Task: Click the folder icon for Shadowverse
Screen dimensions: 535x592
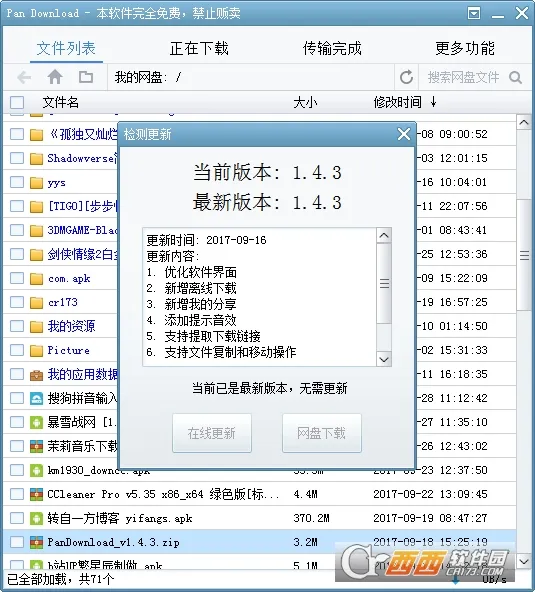Action: coord(36,159)
